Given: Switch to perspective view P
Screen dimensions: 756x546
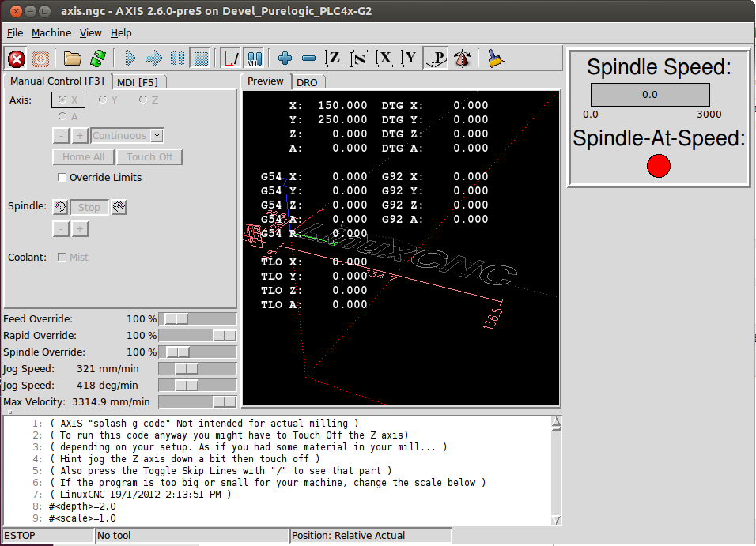Looking at the screenshot, I should tap(436, 58).
